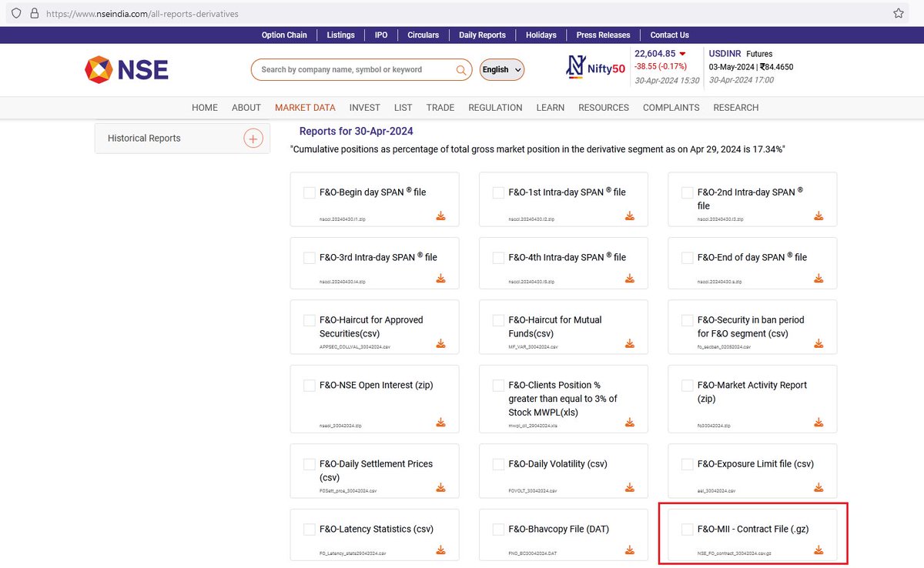The width and height of the screenshot is (924, 568).
Task: Download F&O-Daily Volatility csv
Action: coord(630,487)
